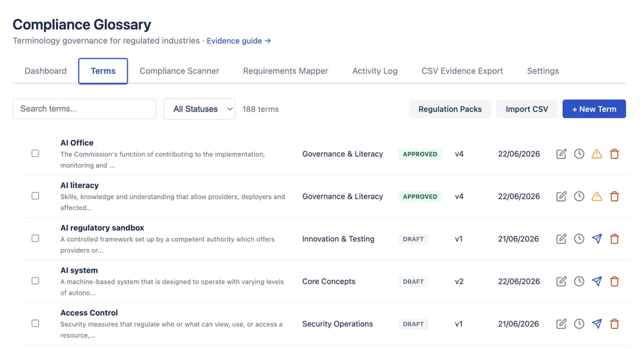The height and width of the screenshot is (349, 644).
Task: Tick the Access Control checkbox
Action: (x=35, y=323)
